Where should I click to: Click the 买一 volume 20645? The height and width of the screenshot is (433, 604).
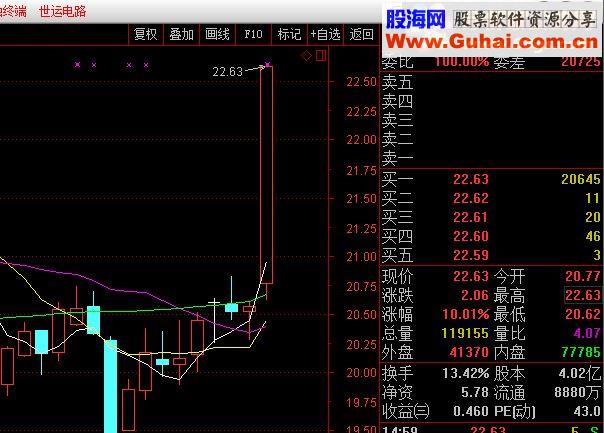pos(581,179)
